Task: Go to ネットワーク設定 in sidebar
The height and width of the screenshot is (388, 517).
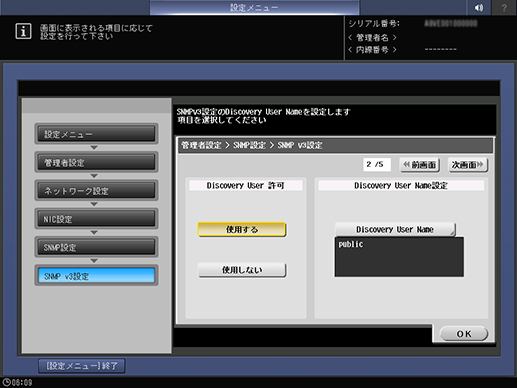Action: 96,191
